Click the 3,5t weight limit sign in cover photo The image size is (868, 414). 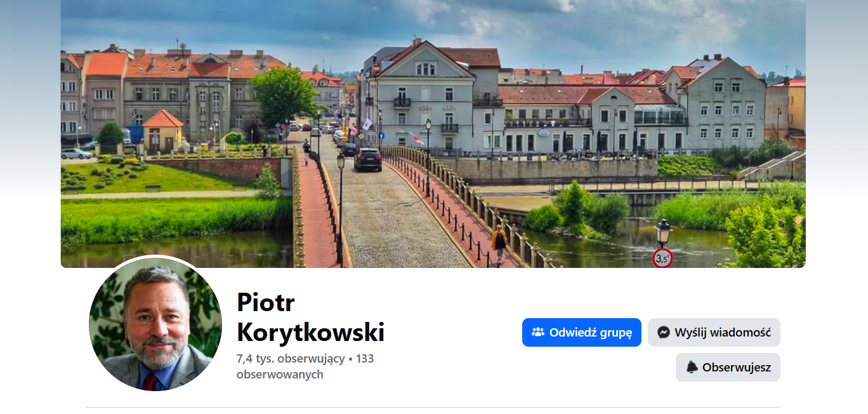click(x=662, y=258)
